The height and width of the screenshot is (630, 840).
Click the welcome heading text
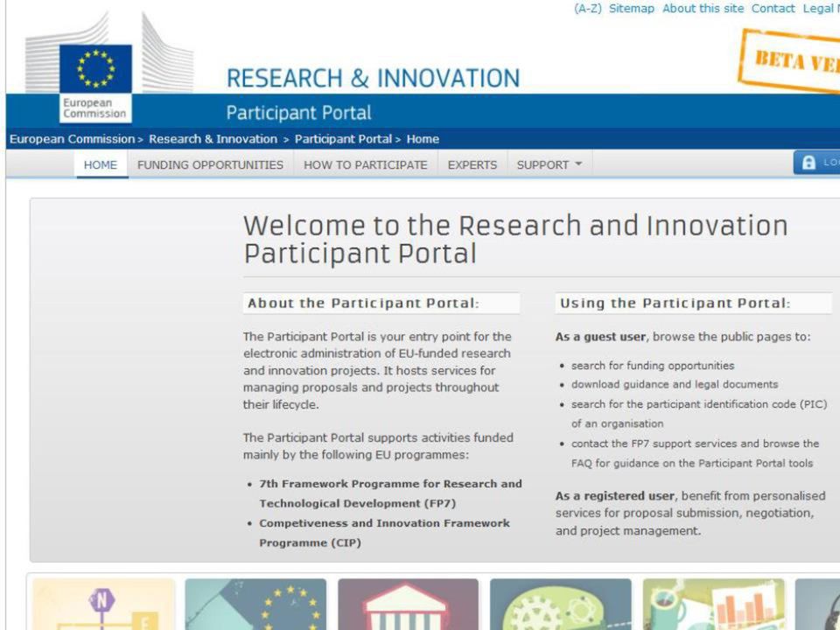[515, 239]
